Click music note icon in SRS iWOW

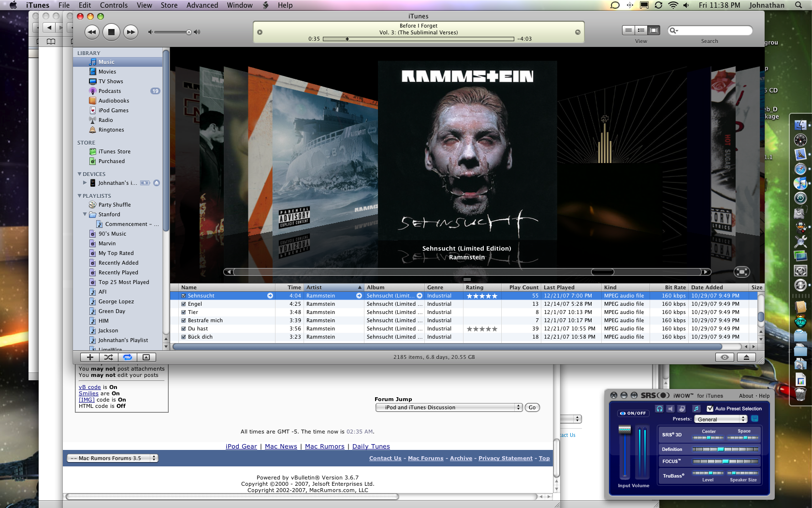click(x=696, y=409)
